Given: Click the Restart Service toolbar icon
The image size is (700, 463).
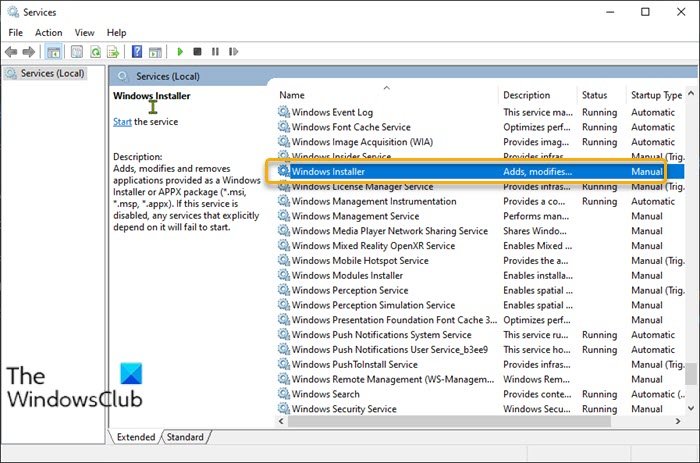Looking at the screenshot, I should point(233,51).
